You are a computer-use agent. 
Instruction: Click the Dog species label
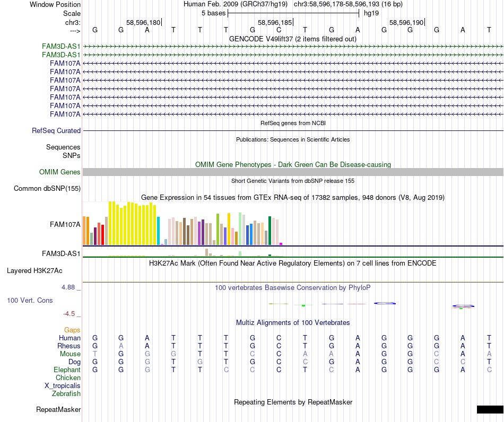[74, 362]
